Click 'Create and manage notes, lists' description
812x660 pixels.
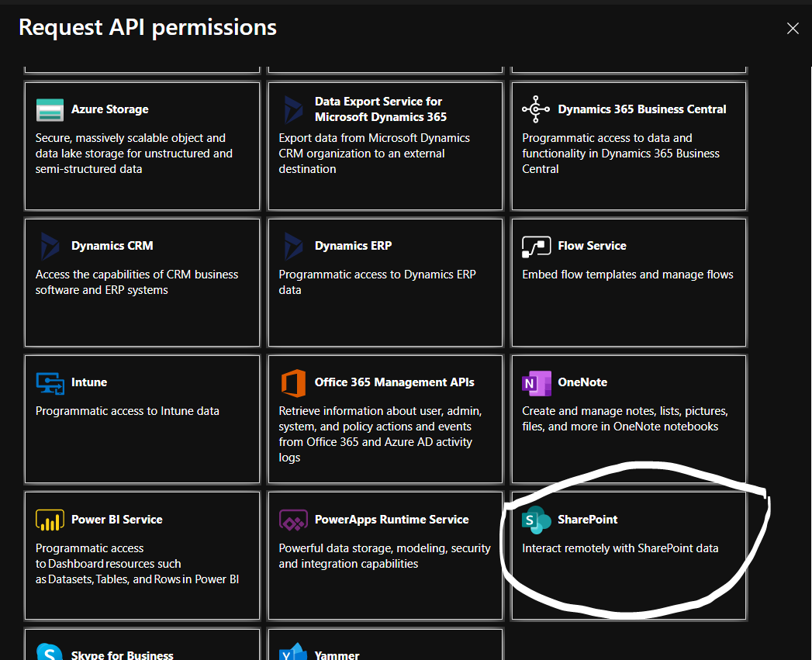point(624,419)
